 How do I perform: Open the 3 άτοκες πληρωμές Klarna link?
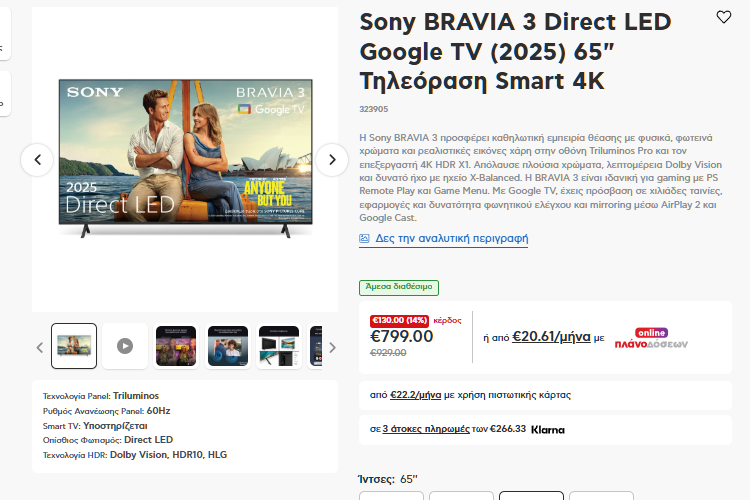coord(426,429)
